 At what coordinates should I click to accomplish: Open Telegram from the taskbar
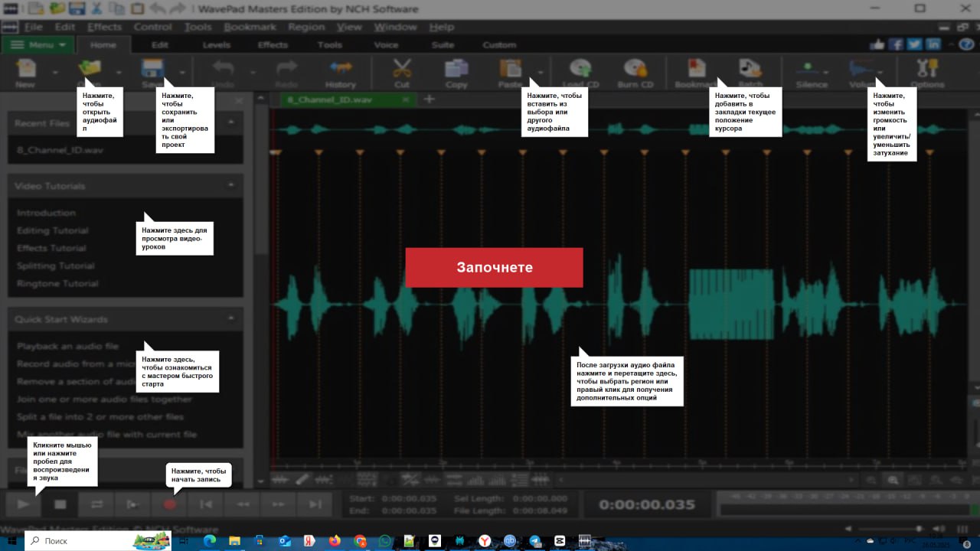click(x=535, y=541)
